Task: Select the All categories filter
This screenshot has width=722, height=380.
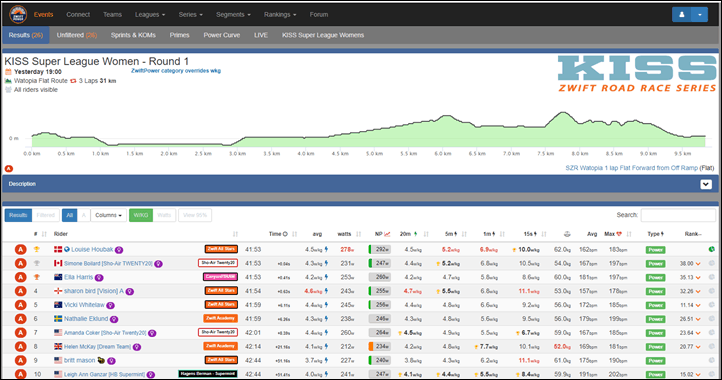Action: point(70,215)
